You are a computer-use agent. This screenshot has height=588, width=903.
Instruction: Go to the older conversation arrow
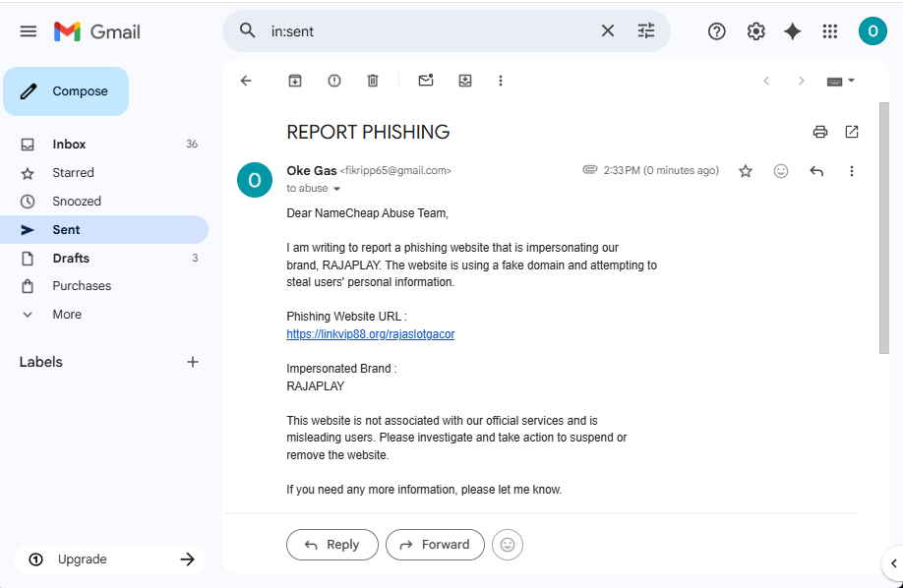(x=801, y=81)
